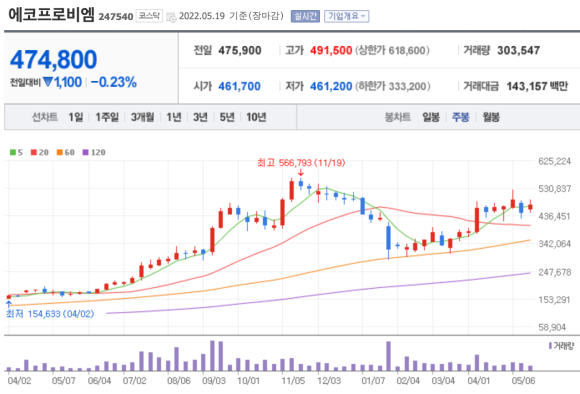Select the 1일 line chart tab
Viewport: 580px width, 394px height.
click(76, 117)
